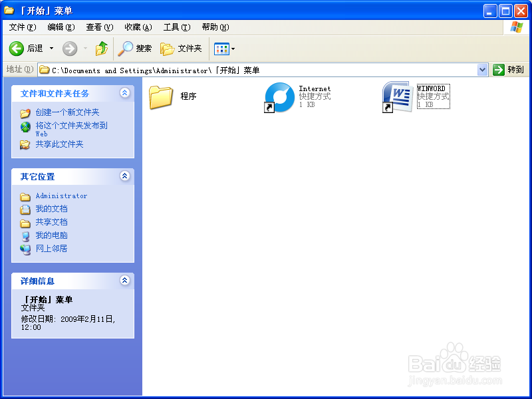The height and width of the screenshot is (399, 532).
Task: Collapse the File and Folder Tasks panel
Action: [124, 92]
